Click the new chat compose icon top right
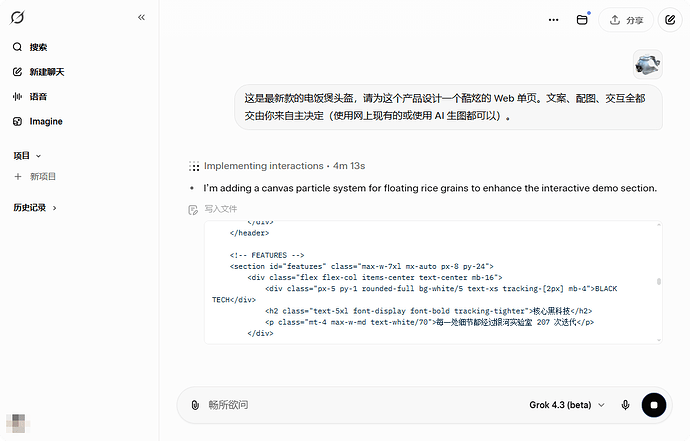Image resolution: width=690 pixels, height=441 pixels. 670,20
